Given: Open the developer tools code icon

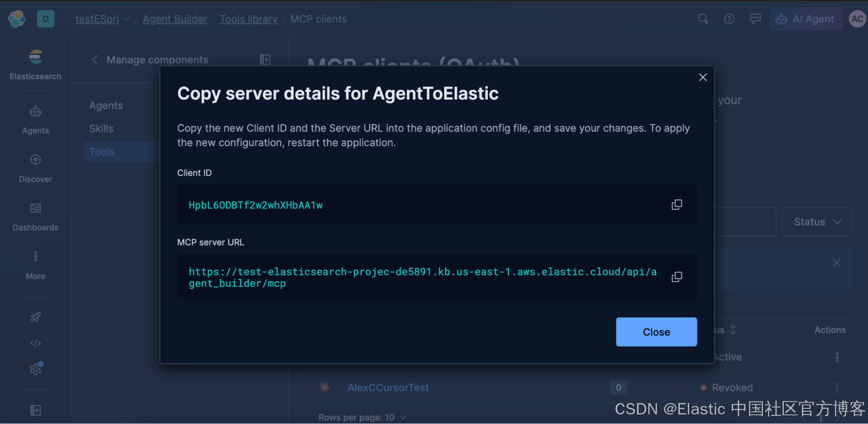Looking at the screenshot, I should (36, 343).
